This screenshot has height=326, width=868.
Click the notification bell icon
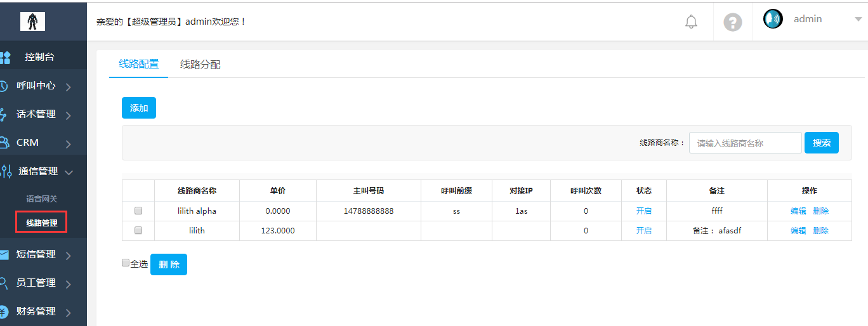point(691,22)
